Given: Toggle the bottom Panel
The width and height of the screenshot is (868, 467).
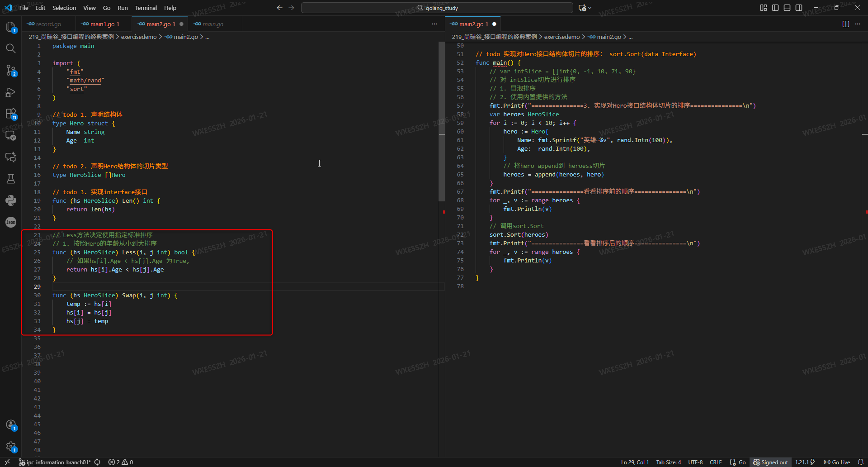Looking at the screenshot, I should point(787,8).
